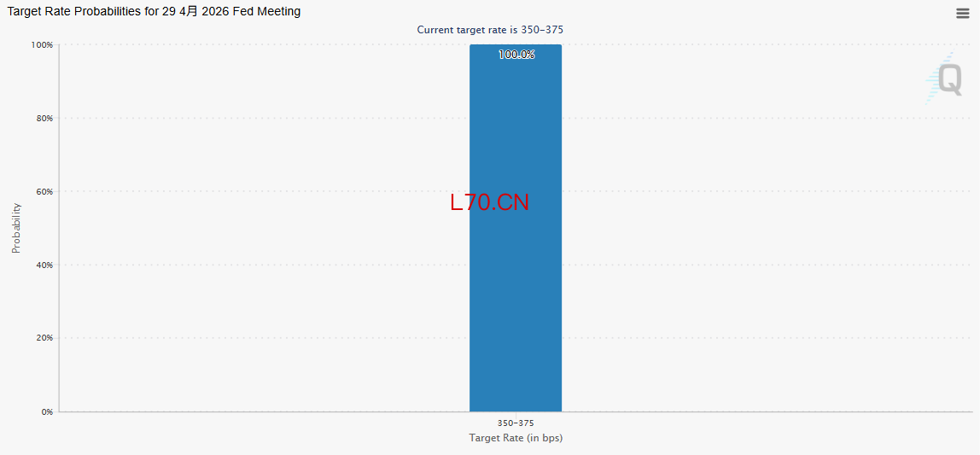Select the blue 350-375 probability bar
This screenshot has height=455, width=980.
coord(516,299)
